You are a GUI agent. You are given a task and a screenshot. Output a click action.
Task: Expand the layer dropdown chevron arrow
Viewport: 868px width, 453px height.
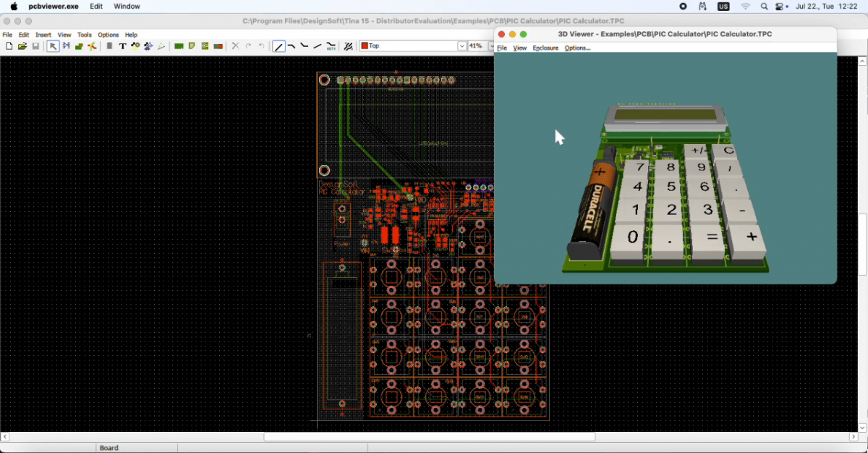[x=461, y=46]
